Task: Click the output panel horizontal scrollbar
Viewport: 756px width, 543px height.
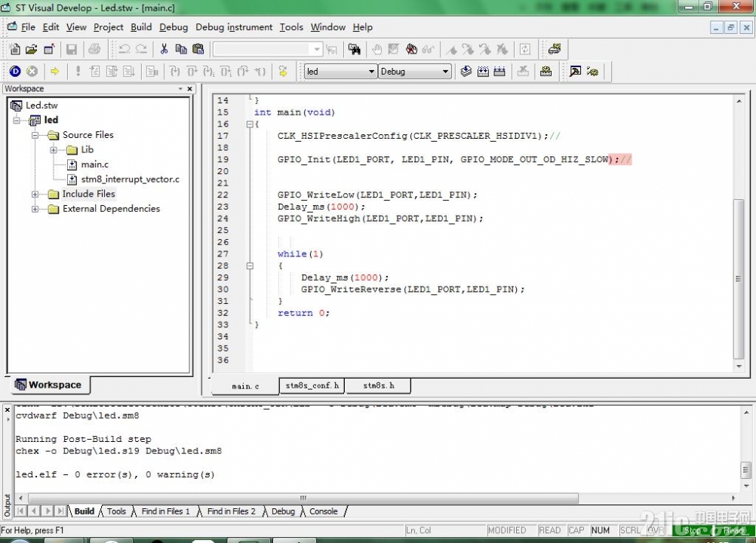Action: [303, 498]
